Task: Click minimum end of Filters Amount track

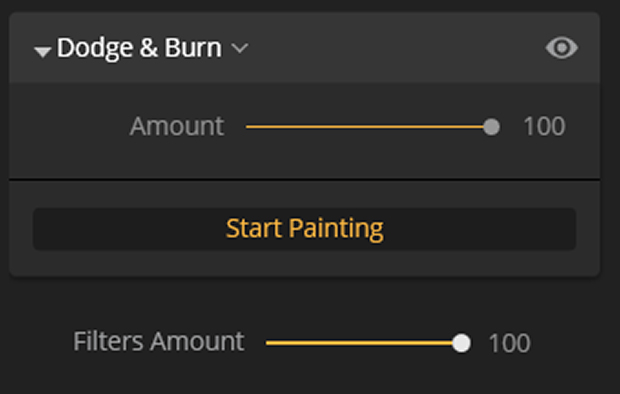Action: coord(268,343)
